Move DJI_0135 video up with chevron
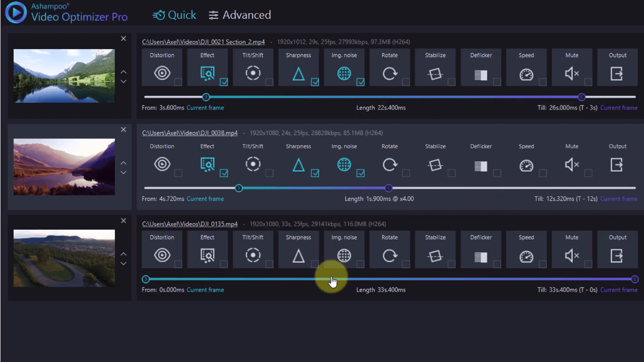The height and width of the screenshot is (362, 644). 124,254
